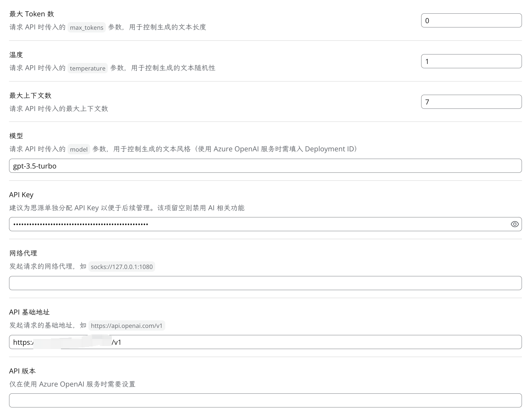532x412 pixels.
Task: Click the socks://127.0.0.1:1080 example text
Action: pyautogui.click(x=122, y=267)
